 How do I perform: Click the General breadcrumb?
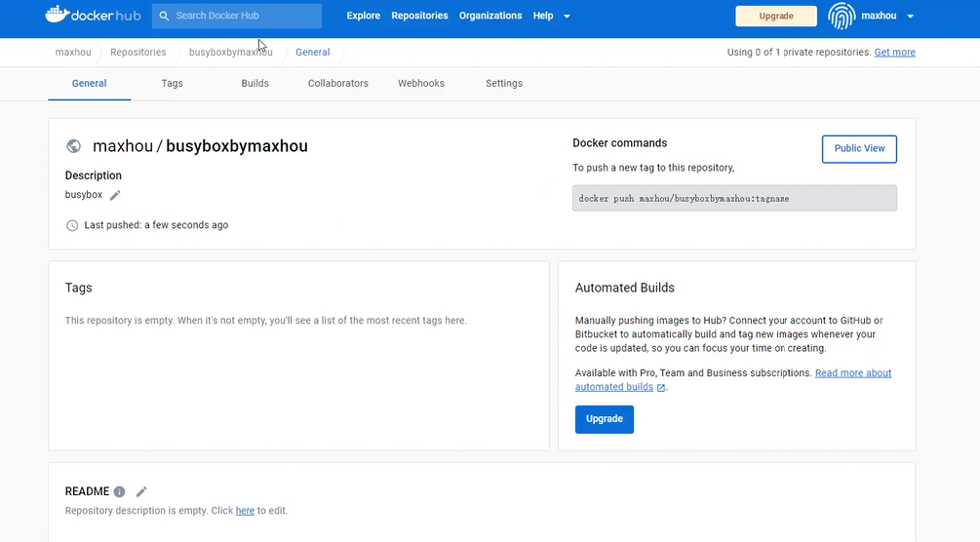click(x=312, y=53)
